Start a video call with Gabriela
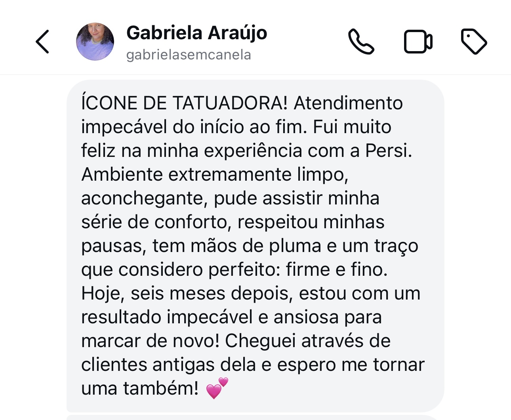 pos(418,41)
